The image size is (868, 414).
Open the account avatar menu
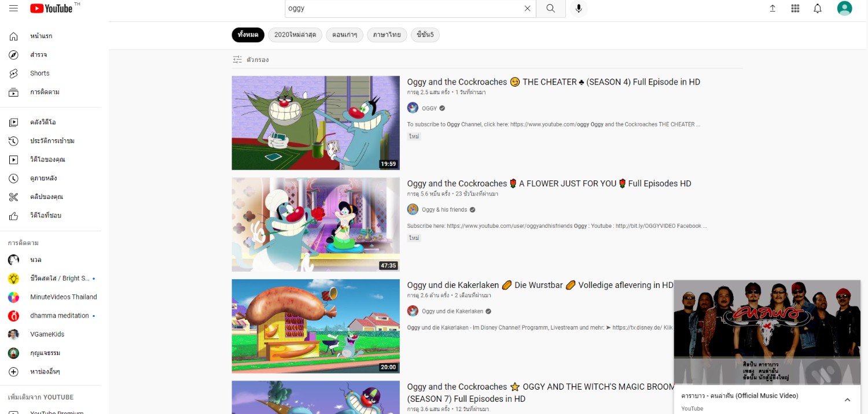pyautogui.click(x=845, y=8)
